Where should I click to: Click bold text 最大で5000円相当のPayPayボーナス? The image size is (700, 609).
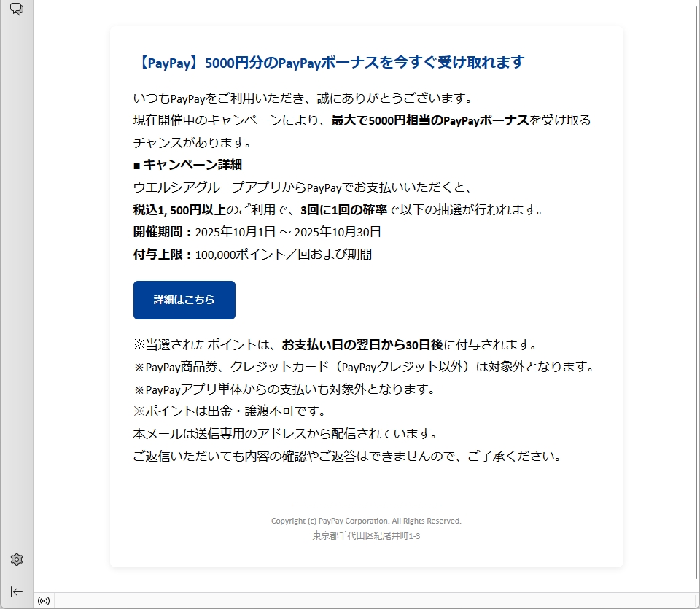pos(430,120)
